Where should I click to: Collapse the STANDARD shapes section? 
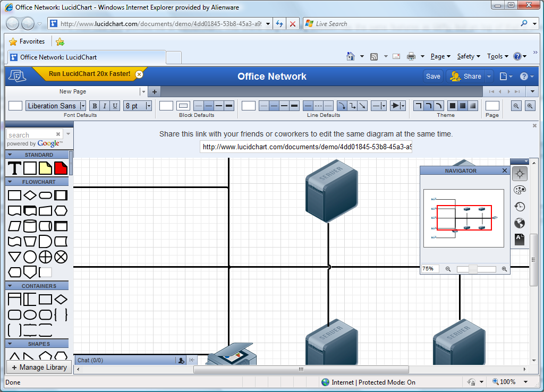click(x=10, y=155)
